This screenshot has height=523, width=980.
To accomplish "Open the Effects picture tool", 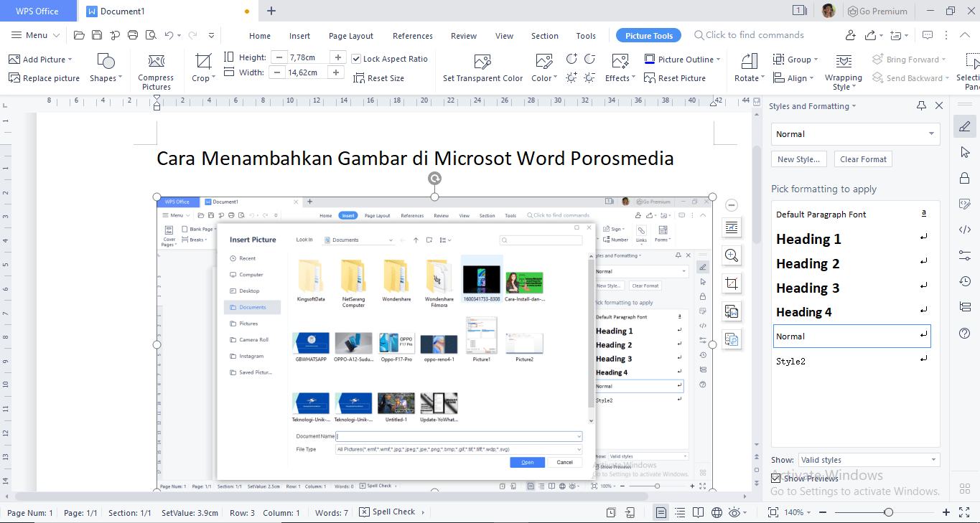I will point(620,69).
